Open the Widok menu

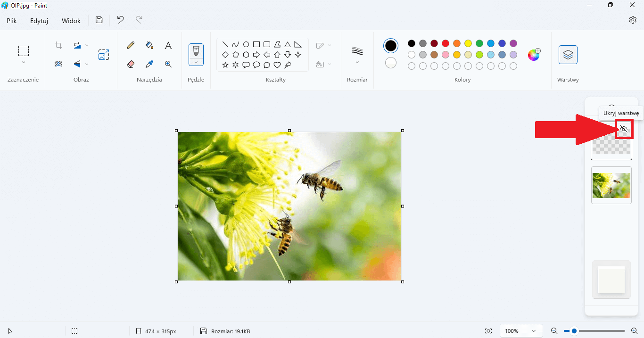pyautogui.click(x=71, y=21)
